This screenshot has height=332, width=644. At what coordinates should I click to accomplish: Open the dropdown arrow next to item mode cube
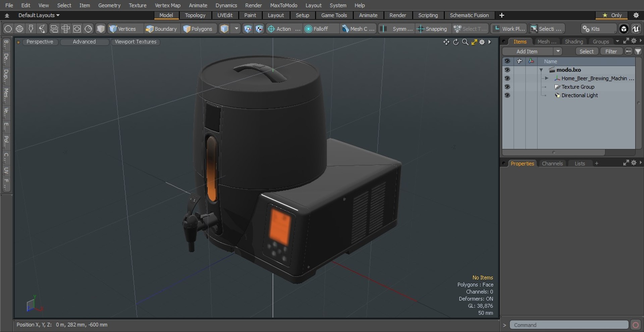(x=236, y=29)
